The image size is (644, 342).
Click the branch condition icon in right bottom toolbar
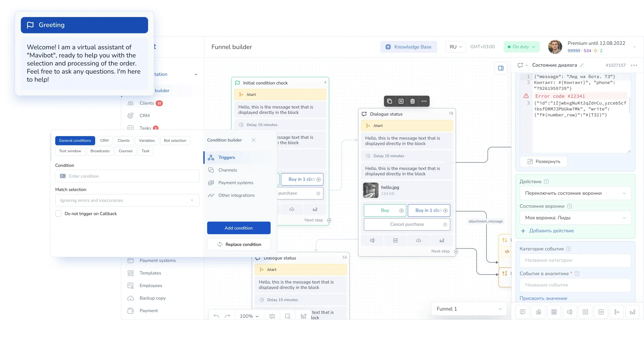point(616,312)
